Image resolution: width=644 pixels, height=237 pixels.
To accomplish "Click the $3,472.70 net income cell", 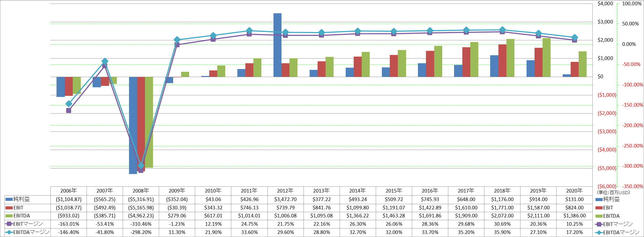I will click(x=285, y=199).
